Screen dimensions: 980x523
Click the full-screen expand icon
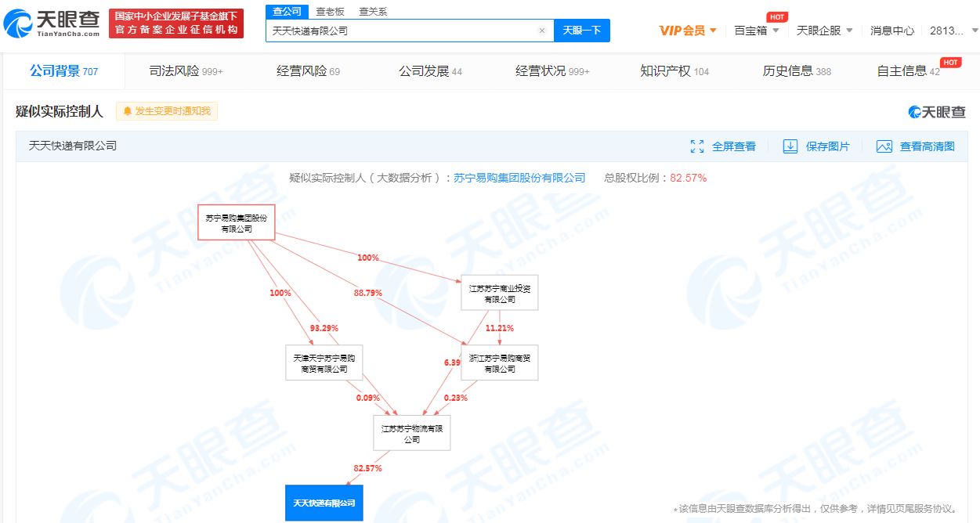(697, 146)
